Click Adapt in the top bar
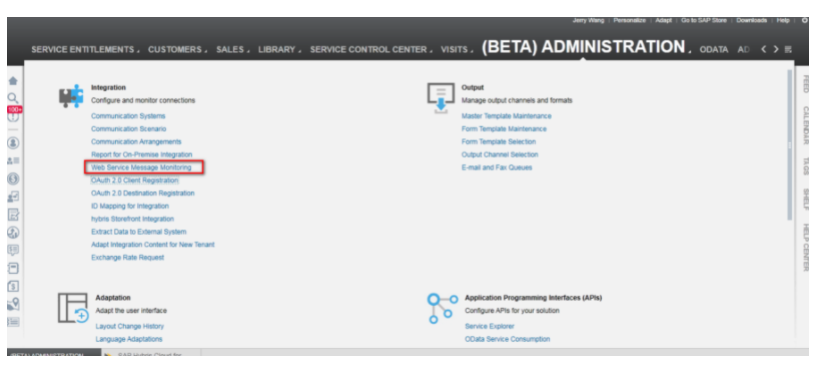This screenshot has height=371, width=813. click(x=664, y=21)
